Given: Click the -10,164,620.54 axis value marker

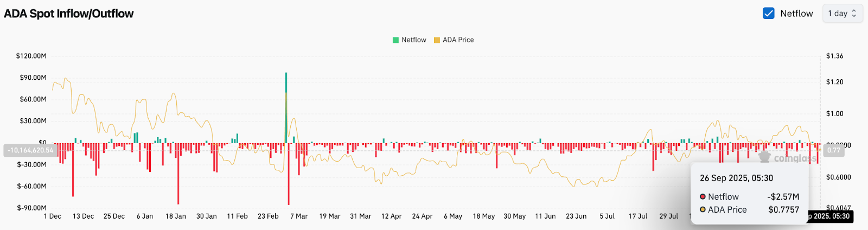Looking at the screenshot, I should point(30,150).
